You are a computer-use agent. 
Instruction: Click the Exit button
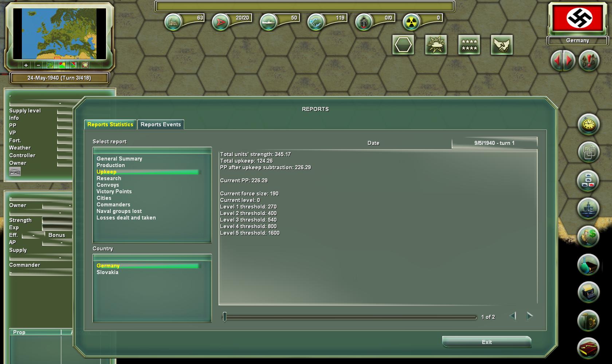point(487,342)
